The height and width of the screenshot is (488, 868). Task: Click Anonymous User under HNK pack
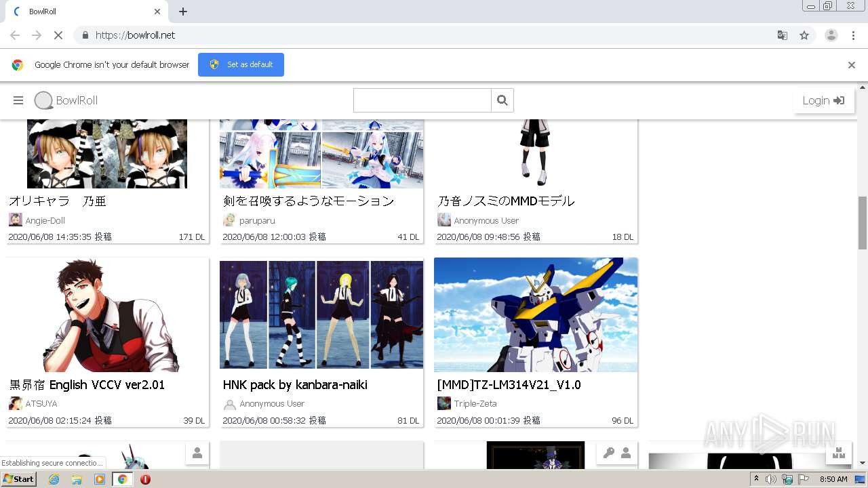pyautogui.click(x=272, y=404)
